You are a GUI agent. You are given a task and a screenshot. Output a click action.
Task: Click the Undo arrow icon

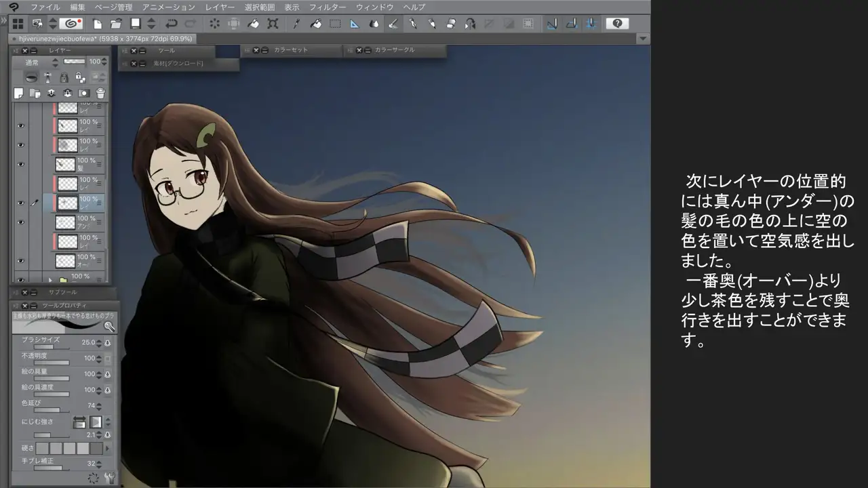[172, 24]
